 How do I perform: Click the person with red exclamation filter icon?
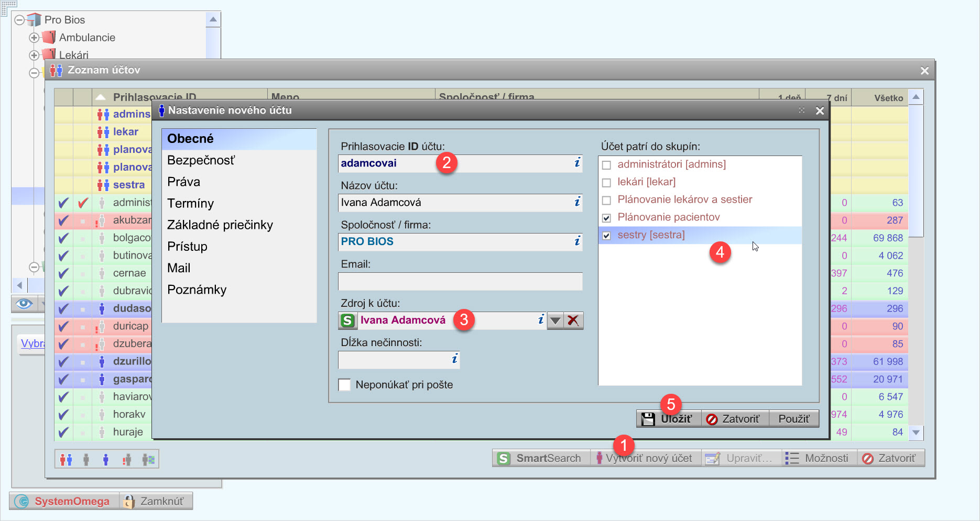coord(126,460)
